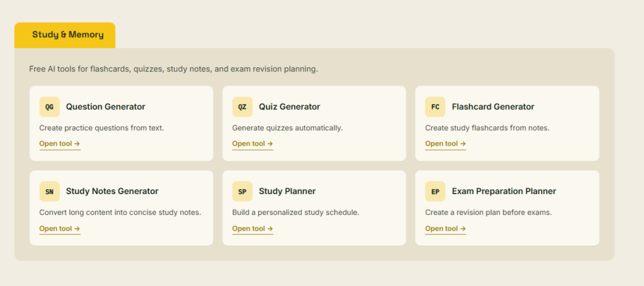Open tool link for Question Generator

pos(60,144)
